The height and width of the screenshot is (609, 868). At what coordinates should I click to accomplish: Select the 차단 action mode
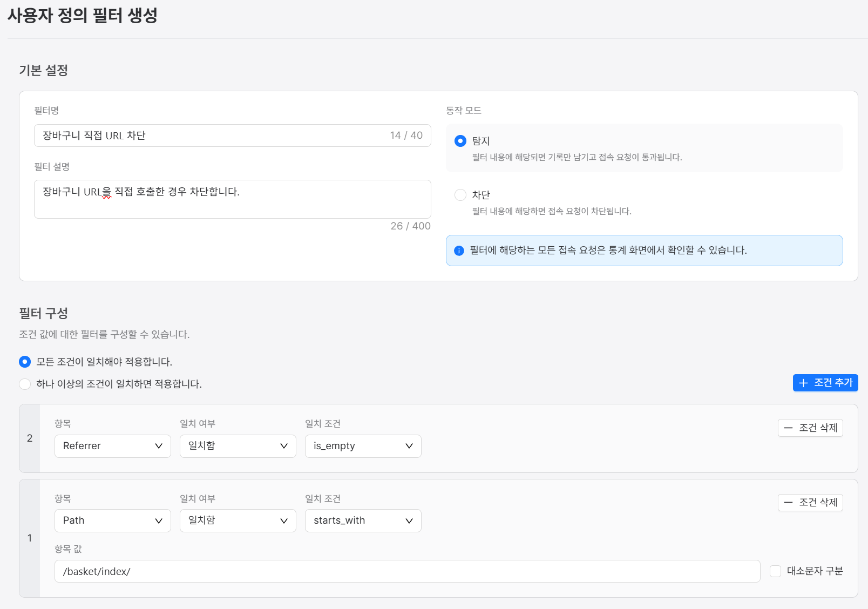[x=460, y=195]
